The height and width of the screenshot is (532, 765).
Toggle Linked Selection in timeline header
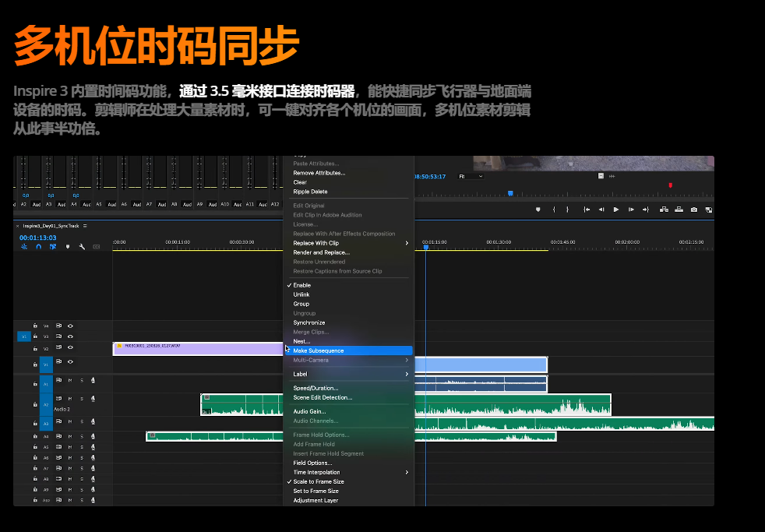[53, 247]
